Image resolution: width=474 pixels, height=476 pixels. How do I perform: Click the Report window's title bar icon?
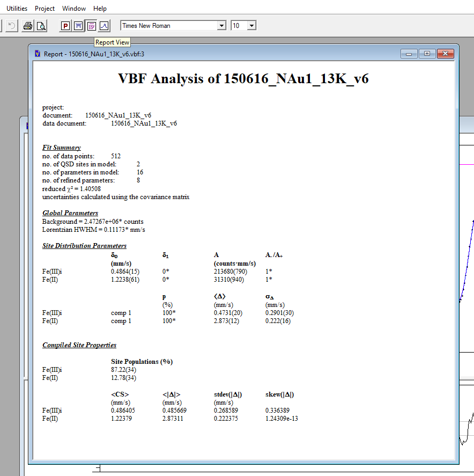[38, 54]
